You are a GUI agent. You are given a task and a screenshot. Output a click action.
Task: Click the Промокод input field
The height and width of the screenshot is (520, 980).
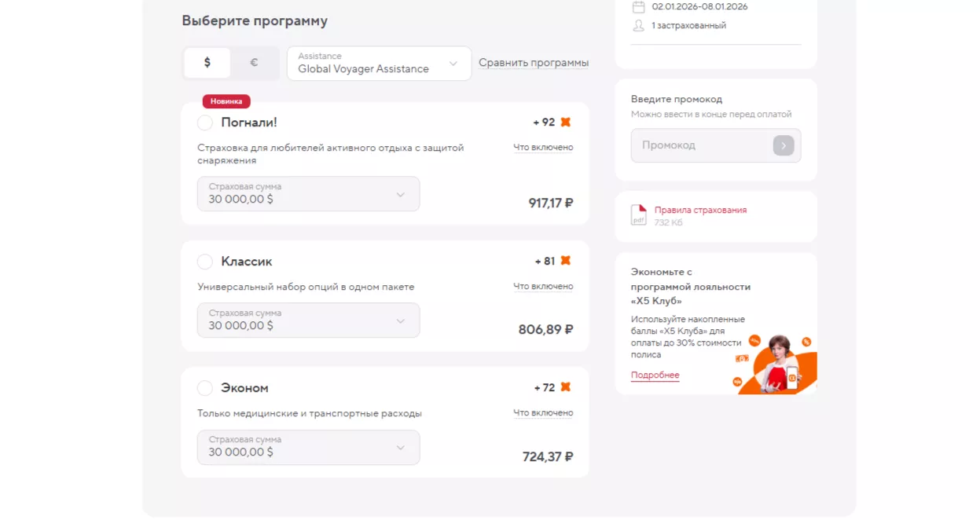tap(702, 145)
